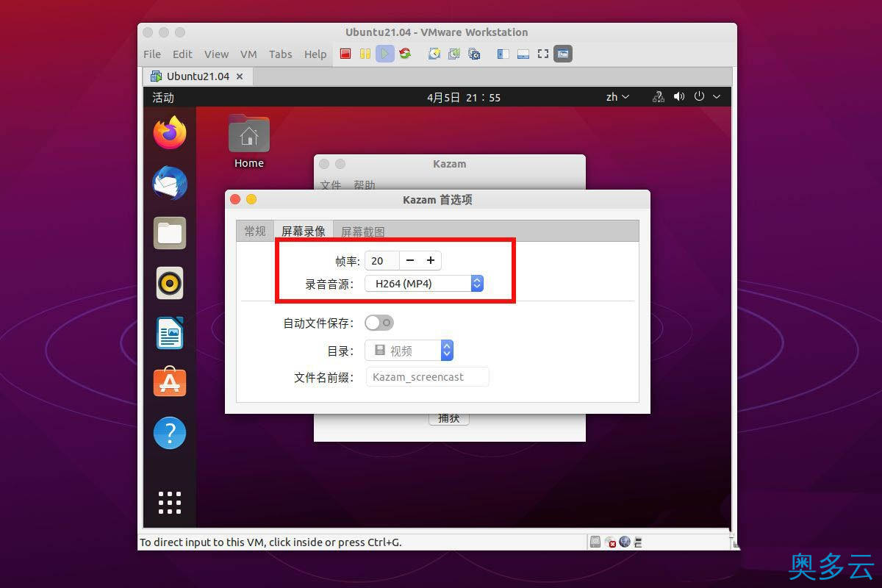This screenshot has height=588, width=882.
Task: Power off the virtual machine
Action: (345, 53)
